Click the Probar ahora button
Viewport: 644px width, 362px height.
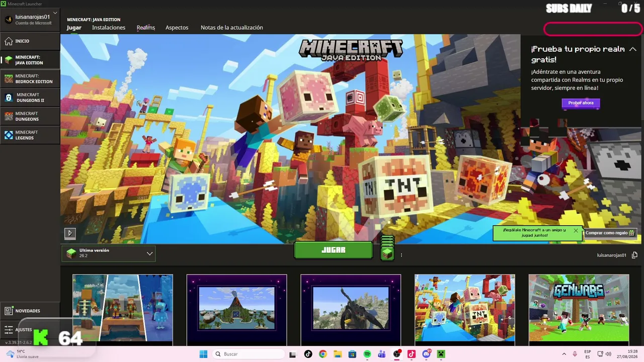[x=581, y=103]
